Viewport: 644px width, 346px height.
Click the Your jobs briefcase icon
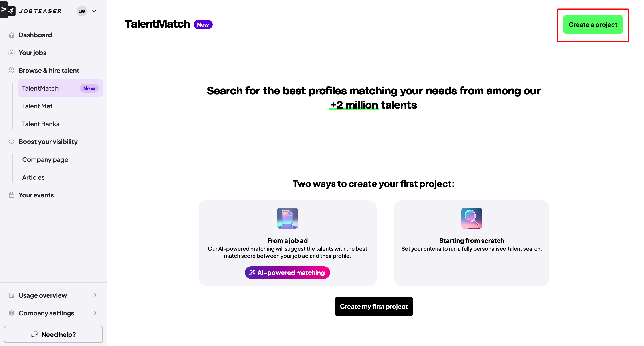(12, 53)
